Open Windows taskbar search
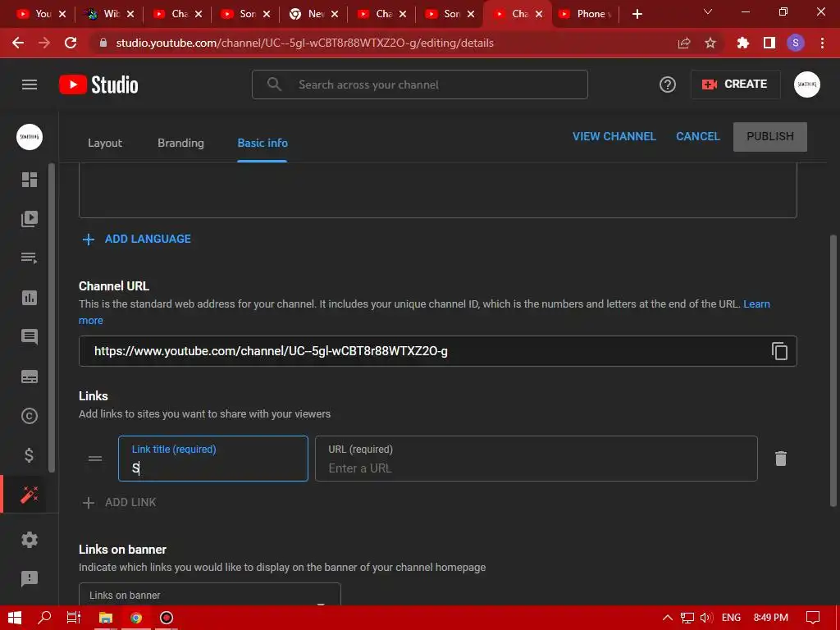The height and width of the screenshot is (630, 840). pyautogui.click(x=44, y=618)
